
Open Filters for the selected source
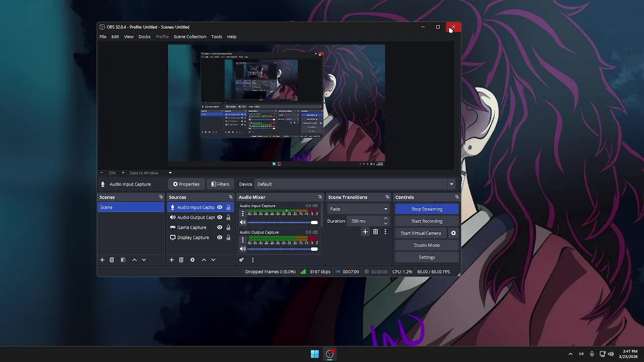pos(220,184)
